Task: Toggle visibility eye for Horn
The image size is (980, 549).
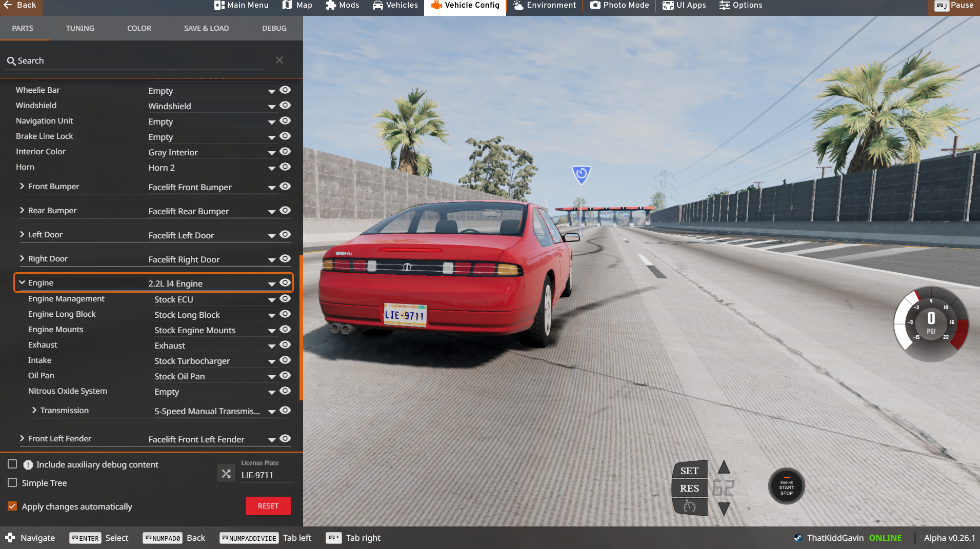Action: coord(285,167)
